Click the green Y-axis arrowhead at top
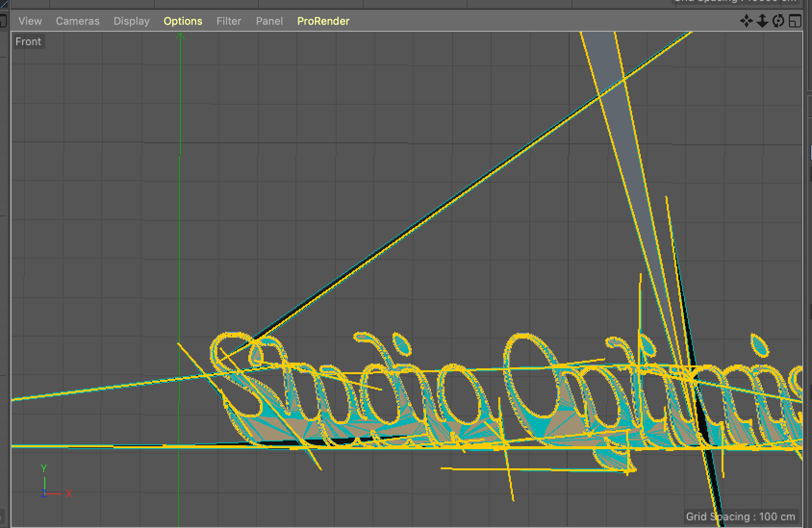 pyautogui.click(x=180, y=36)
